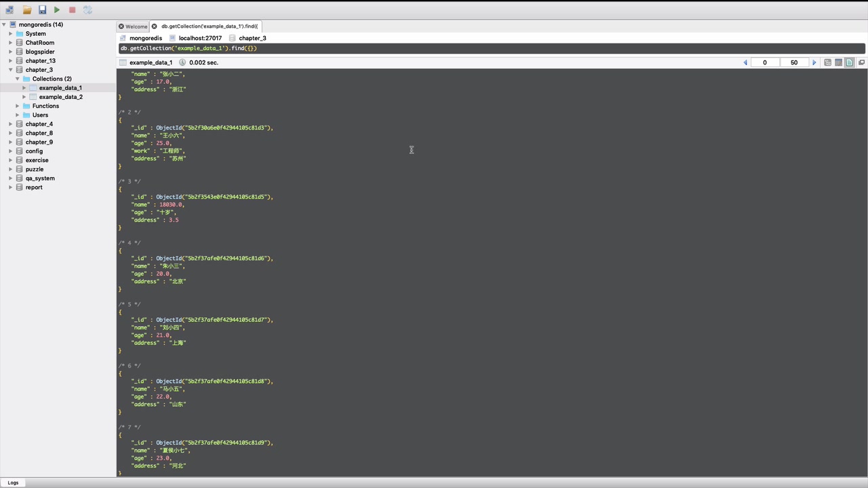Open a script file from disk
The height and width of the screenshot is (488, 868).
(x=26, y=9)
